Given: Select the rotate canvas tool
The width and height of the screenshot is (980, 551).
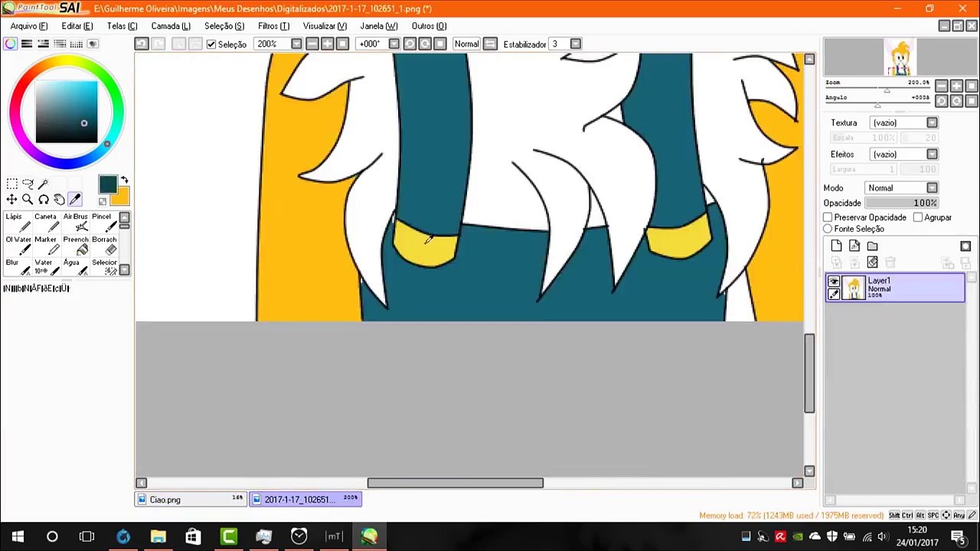Looking at the screenshot, I should pyautogui.click(x=43, y=200).
